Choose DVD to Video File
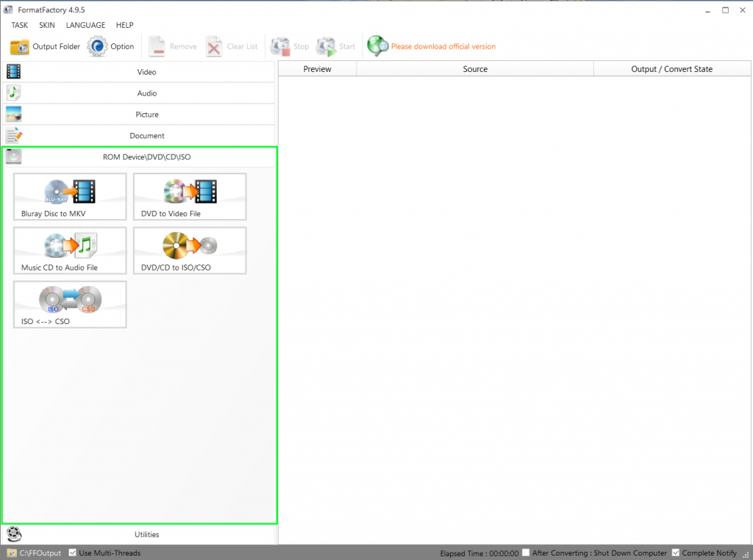 click(190, 197)
